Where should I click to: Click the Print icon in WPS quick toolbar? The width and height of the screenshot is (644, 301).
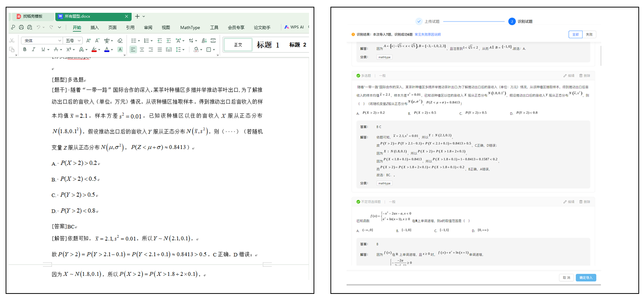tap(21, 27)
